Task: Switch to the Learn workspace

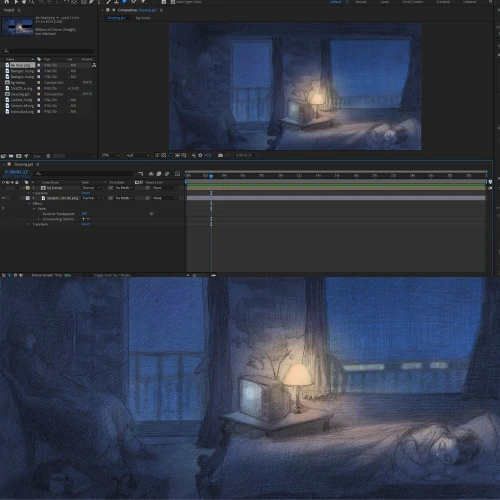Action: coord(385,2)
